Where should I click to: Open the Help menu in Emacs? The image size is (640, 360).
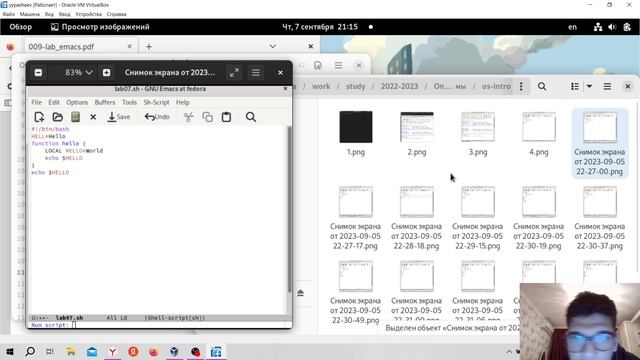(182, 102)
